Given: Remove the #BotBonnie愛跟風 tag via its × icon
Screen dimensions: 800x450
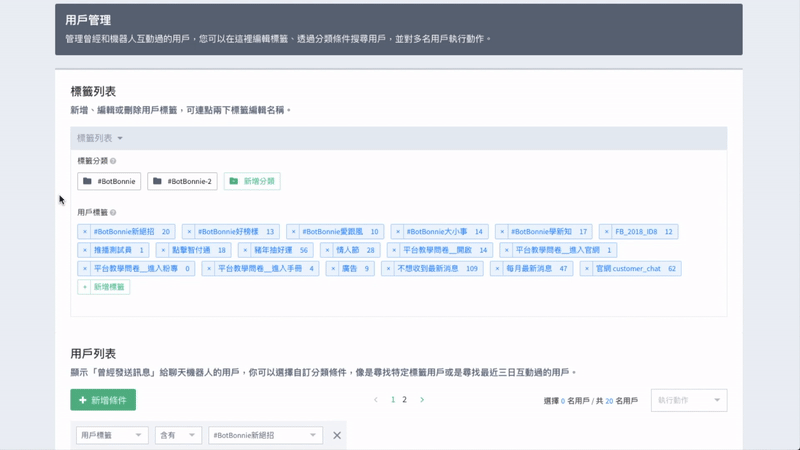Looking at the screenshot, I should (293, 232).
